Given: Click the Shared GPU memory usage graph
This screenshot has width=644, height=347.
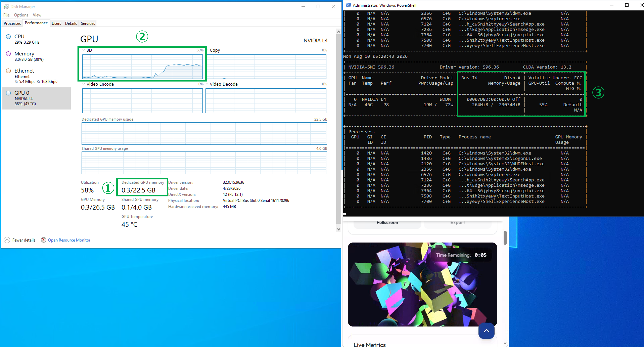Looking at the screenshot, I should (204, 163).
